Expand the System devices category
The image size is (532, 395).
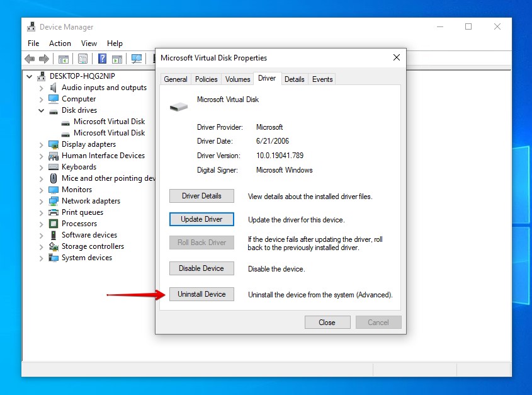coord(41,258)
